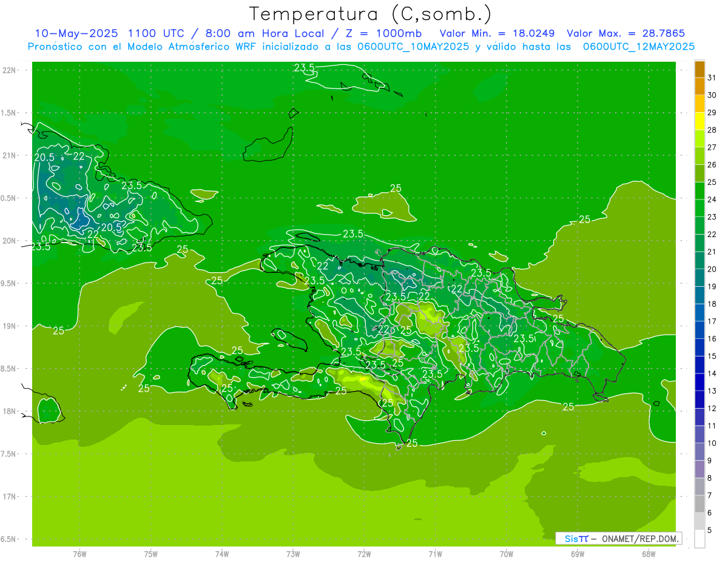Click the 31 label on the color scale
Viewport: 728px width, 562px height.
712,78
